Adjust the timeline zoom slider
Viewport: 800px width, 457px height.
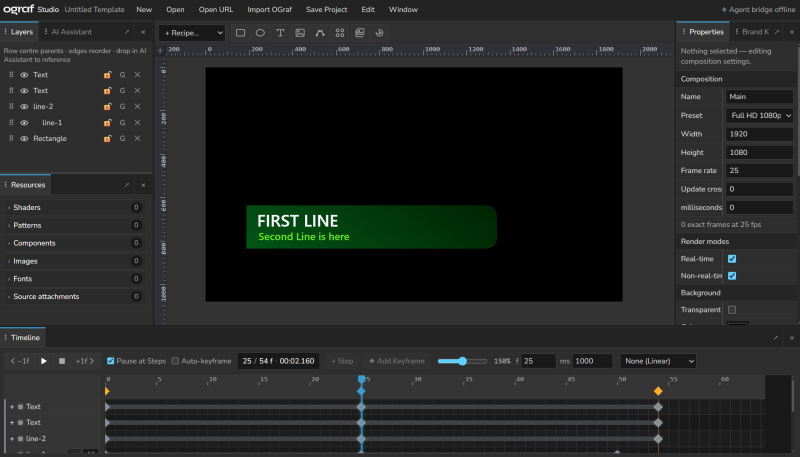pyautogui.click(x=462, y=361)
